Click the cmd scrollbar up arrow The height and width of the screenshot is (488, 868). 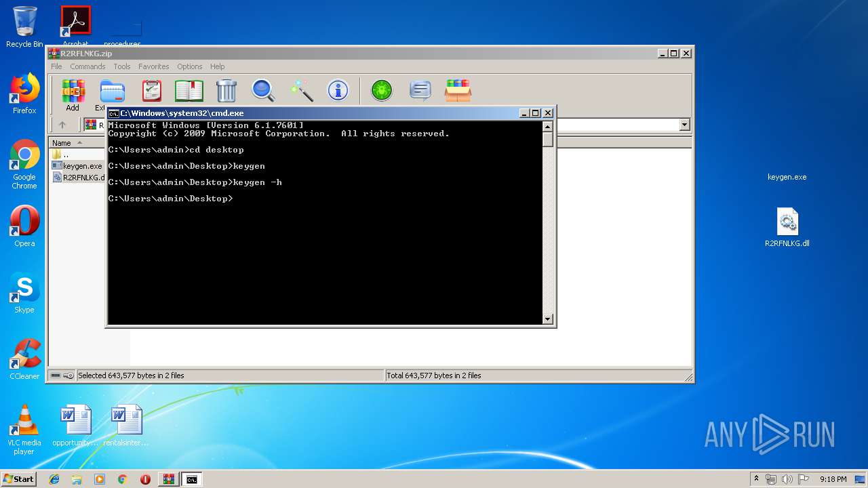[548, 127]
